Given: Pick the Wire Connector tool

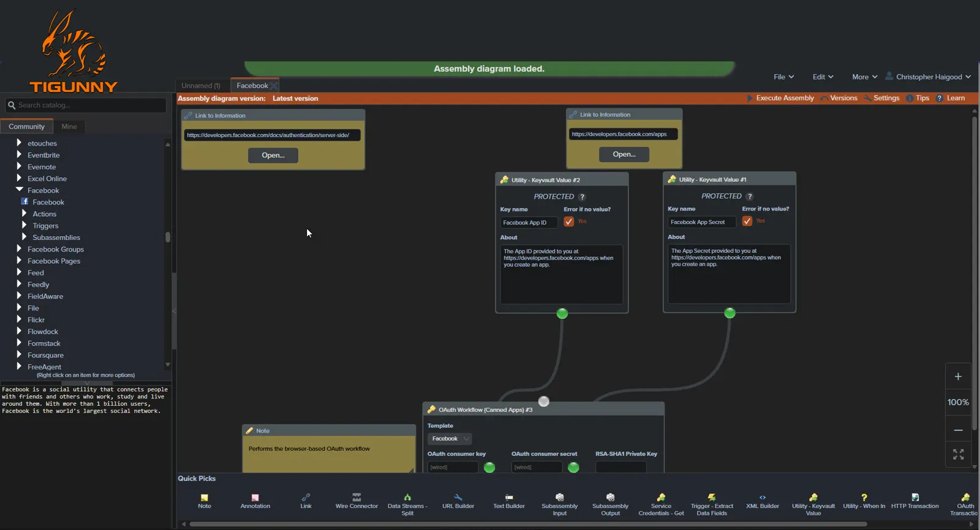Looking at the screenshot, I should tap(356, 501).
